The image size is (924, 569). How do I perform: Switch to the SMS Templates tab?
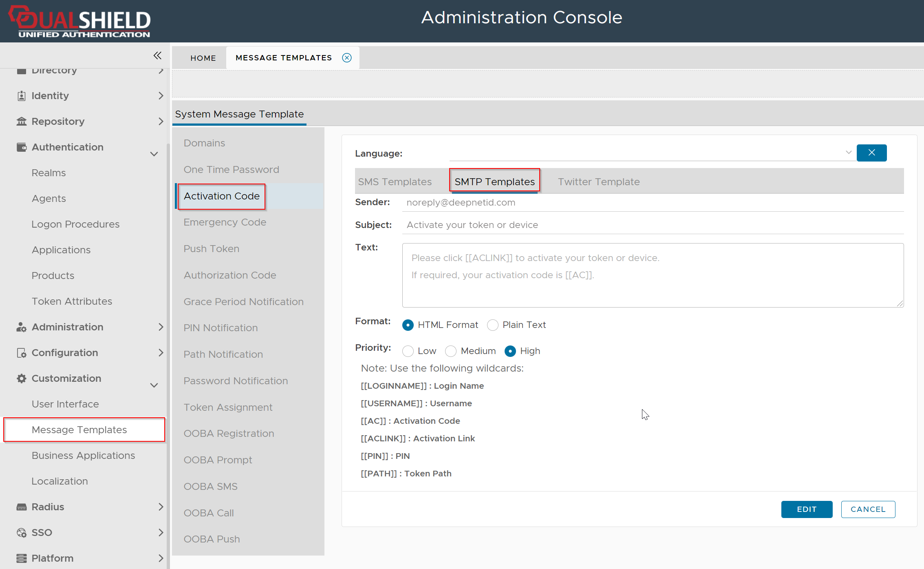(395, 182)
